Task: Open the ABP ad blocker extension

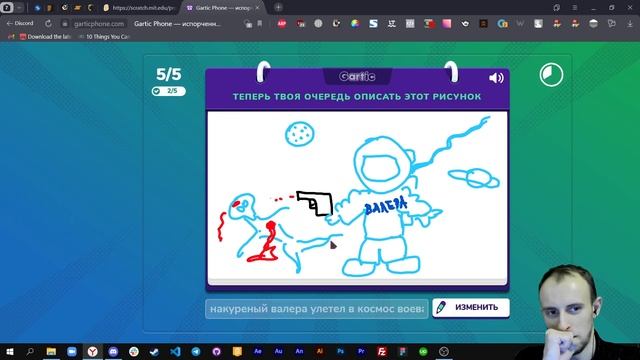Action: (282, 24)
